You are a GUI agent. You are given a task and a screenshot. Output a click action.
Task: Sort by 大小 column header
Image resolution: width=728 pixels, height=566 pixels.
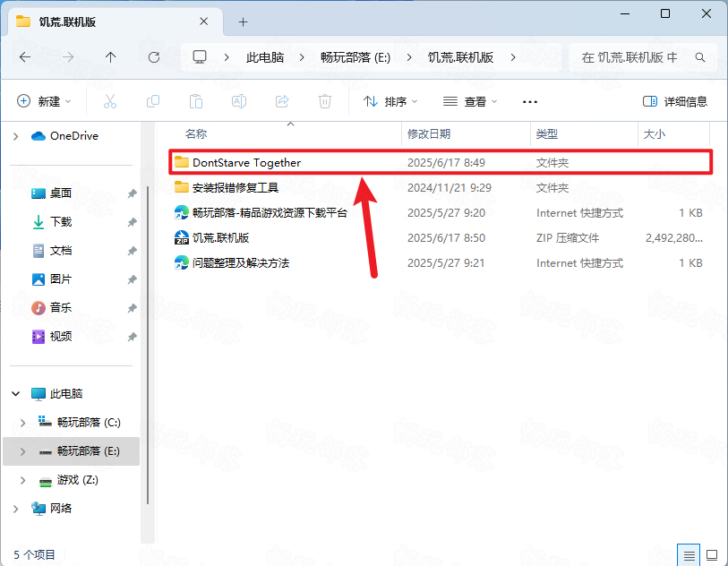pyautogui.click(x=674, y=134)
